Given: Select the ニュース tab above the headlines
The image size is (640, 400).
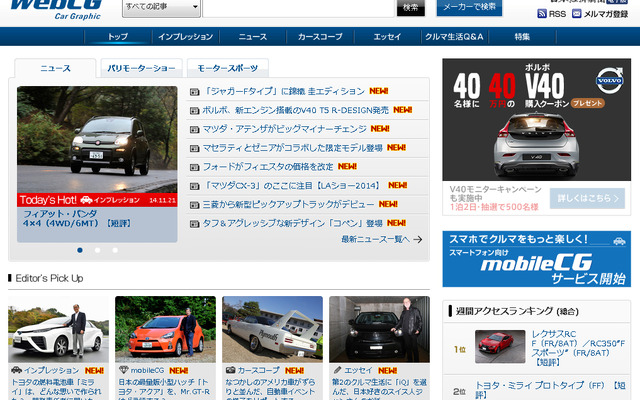Looking at the screenshot, I should 55,68.
